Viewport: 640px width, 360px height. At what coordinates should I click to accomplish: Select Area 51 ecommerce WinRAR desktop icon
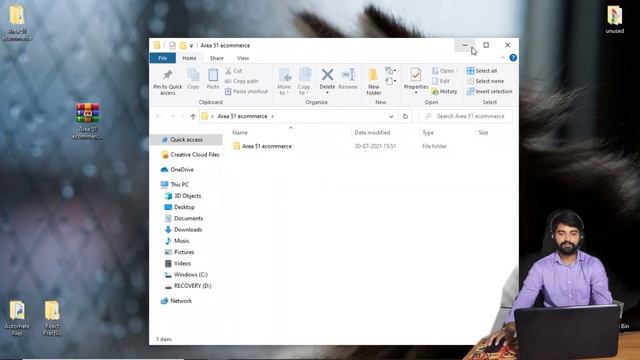click(87, 121)
